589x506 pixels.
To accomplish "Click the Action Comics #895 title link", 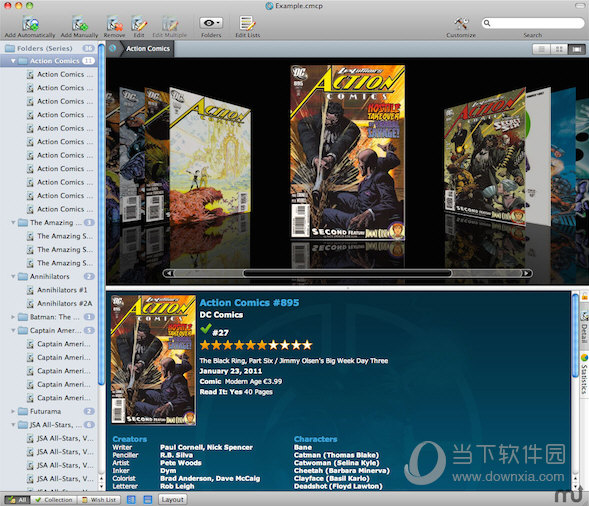I will pos(249,302).
